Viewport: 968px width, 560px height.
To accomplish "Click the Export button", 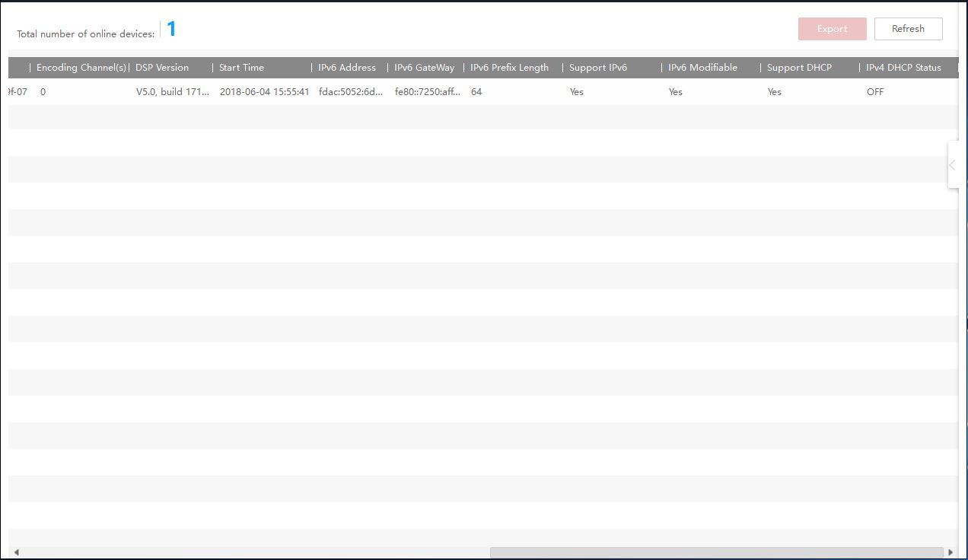I will 832,29.
